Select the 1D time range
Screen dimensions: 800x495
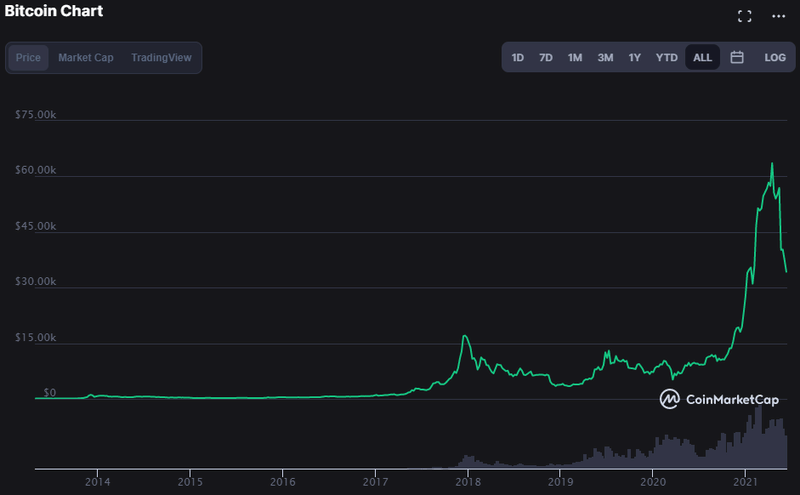pos(517,58)
